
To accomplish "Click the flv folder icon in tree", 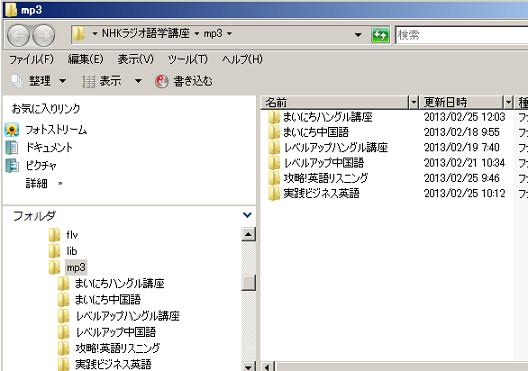I will (x=54, y=235).
